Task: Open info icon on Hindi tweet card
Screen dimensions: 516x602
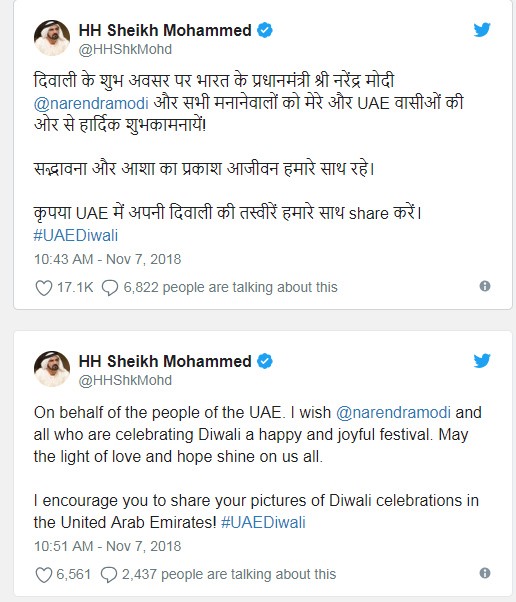Action: [x=485, y=286]
